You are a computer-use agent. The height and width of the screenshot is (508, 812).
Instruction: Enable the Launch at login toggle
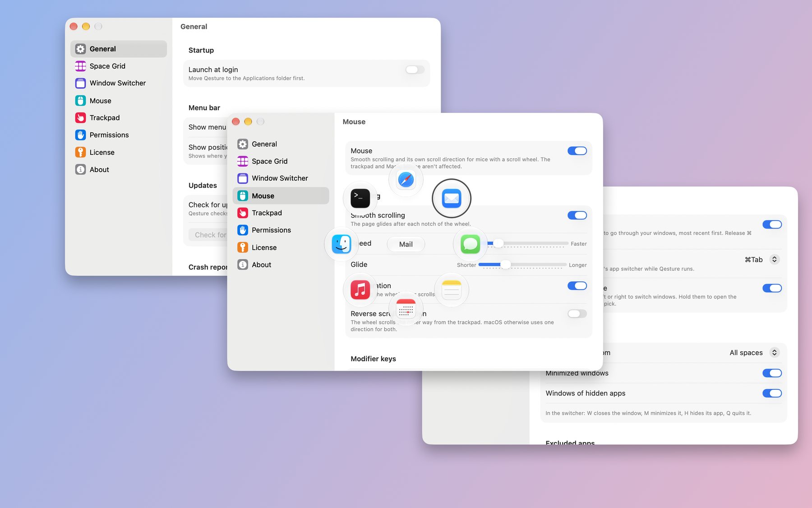(x=415, y=70)
